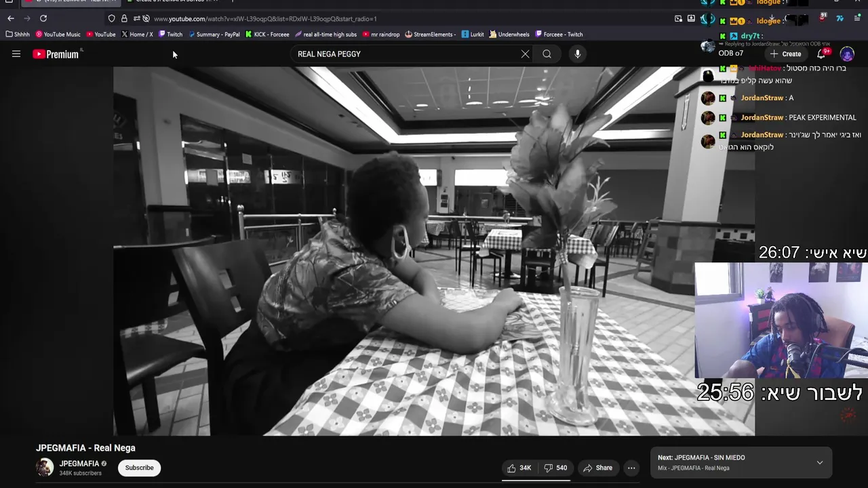Clear the search box with the X
Screen dimensions: 868x488
coord(525,54)
